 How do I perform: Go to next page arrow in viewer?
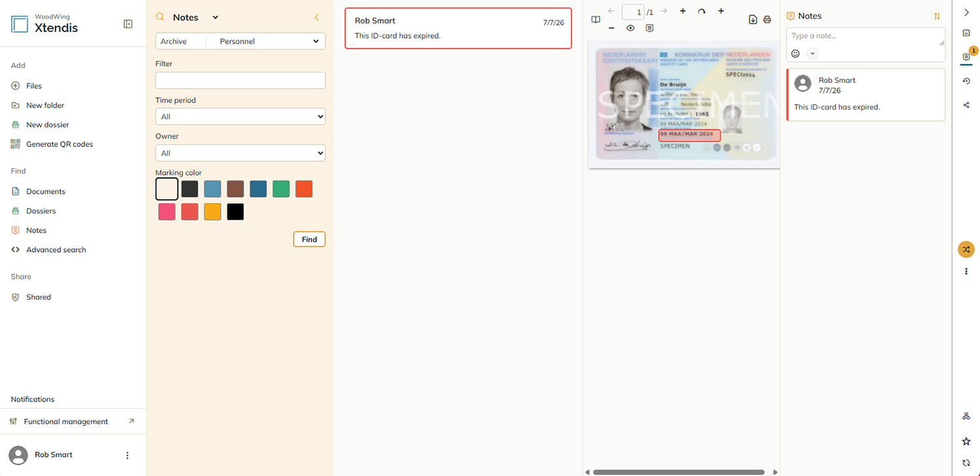click(x=664, y=11)
